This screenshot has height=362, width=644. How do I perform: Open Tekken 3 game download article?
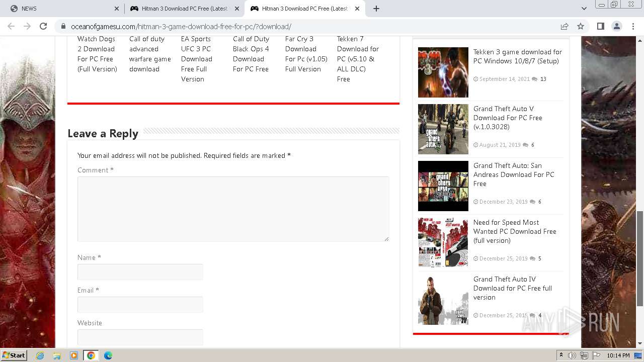[518, 56]
